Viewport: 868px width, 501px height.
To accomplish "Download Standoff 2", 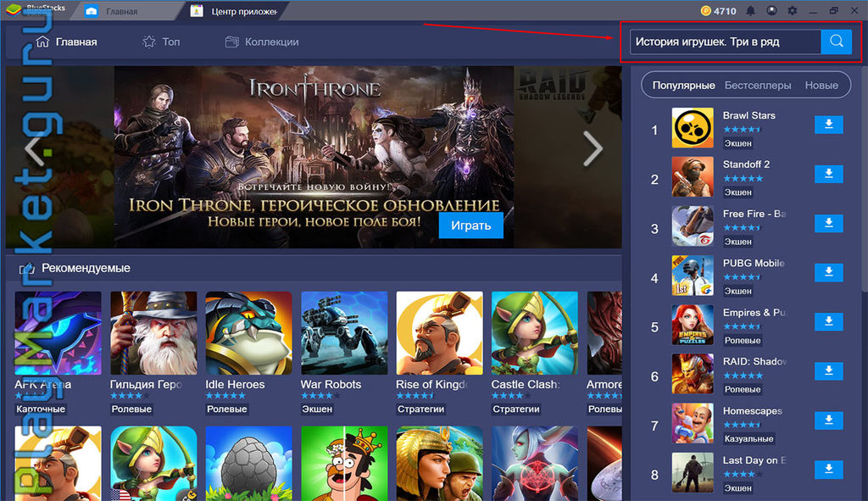I will (829, 174).
